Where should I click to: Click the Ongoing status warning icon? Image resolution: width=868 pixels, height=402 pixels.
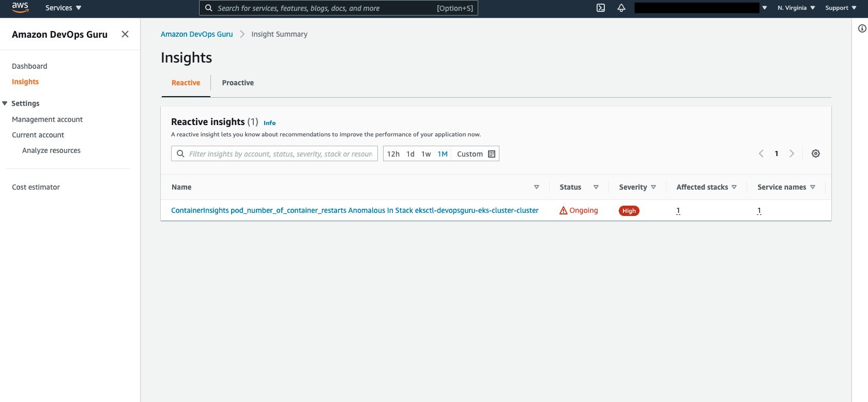564,211
